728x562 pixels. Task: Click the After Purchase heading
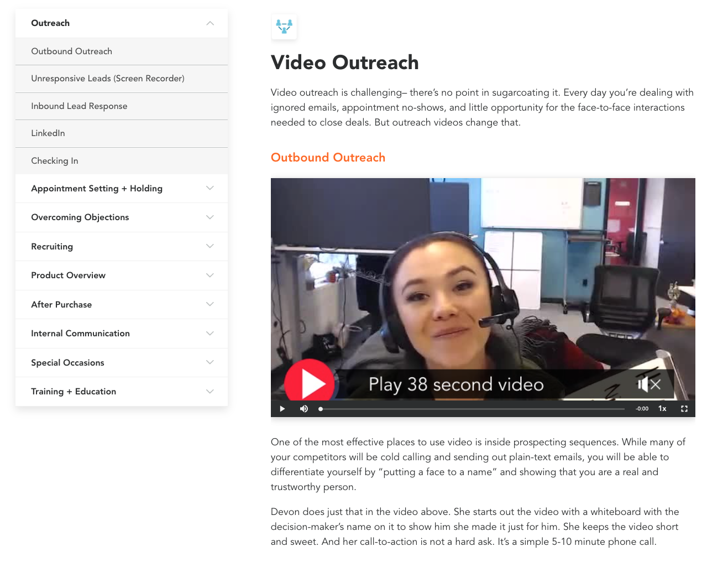[x=61, y=305]
